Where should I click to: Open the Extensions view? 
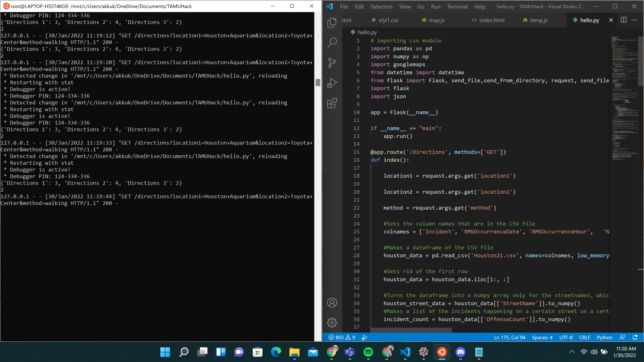332,103
